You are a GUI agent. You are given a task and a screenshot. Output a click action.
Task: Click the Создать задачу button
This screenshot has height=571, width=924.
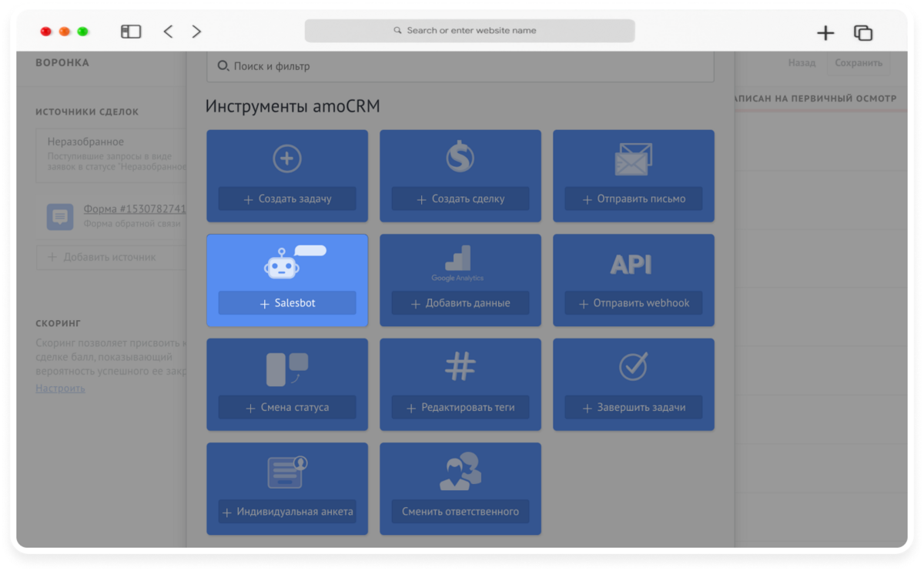(287, 199)
